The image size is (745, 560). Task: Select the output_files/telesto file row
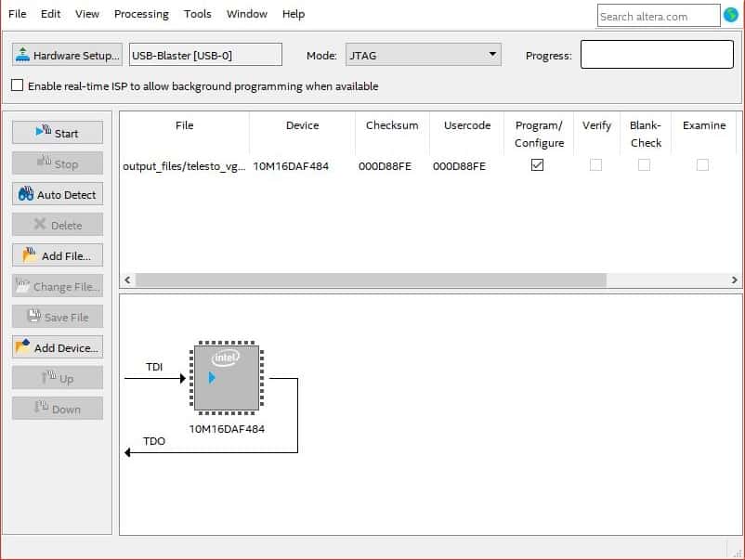click(184, 166)
